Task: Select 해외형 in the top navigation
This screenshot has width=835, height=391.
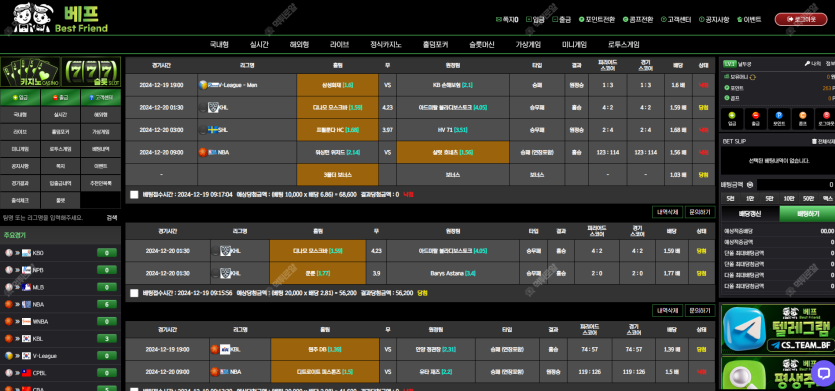Action: [299, 45]
